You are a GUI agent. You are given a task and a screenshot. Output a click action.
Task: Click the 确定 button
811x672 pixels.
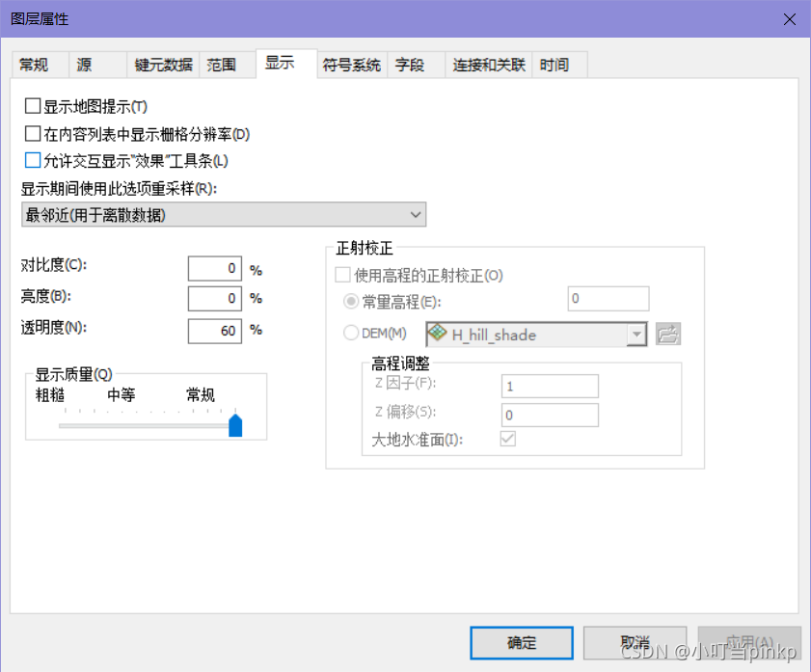tap(522, 643)
